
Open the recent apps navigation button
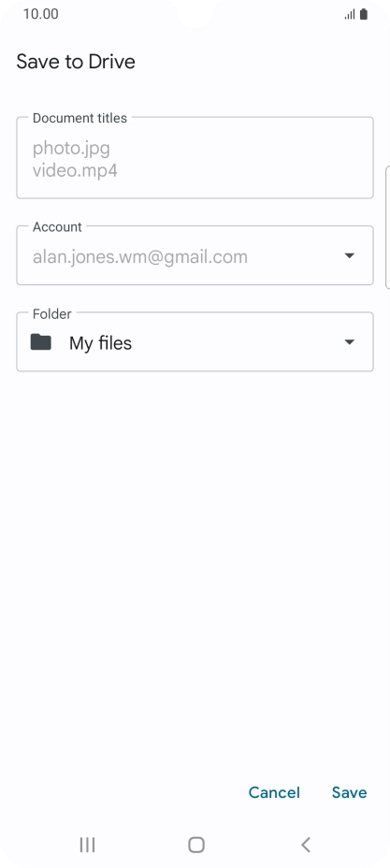click(x=87, y=845)
